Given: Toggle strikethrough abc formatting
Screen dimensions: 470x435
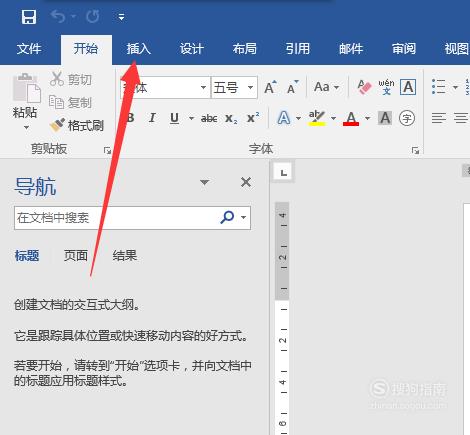Looking at the screenshot, I should (x=209, y=118).
